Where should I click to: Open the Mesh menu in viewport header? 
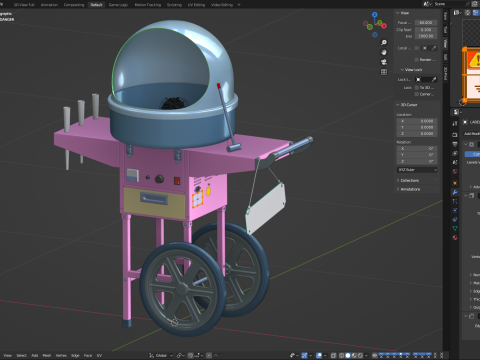pyautogui.click(x=47, y=355)
